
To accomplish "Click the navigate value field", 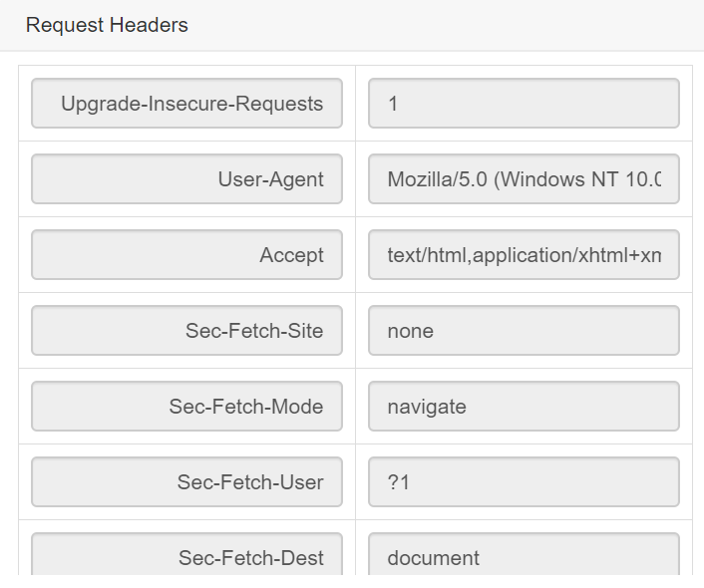I will [x=524, y=407].
